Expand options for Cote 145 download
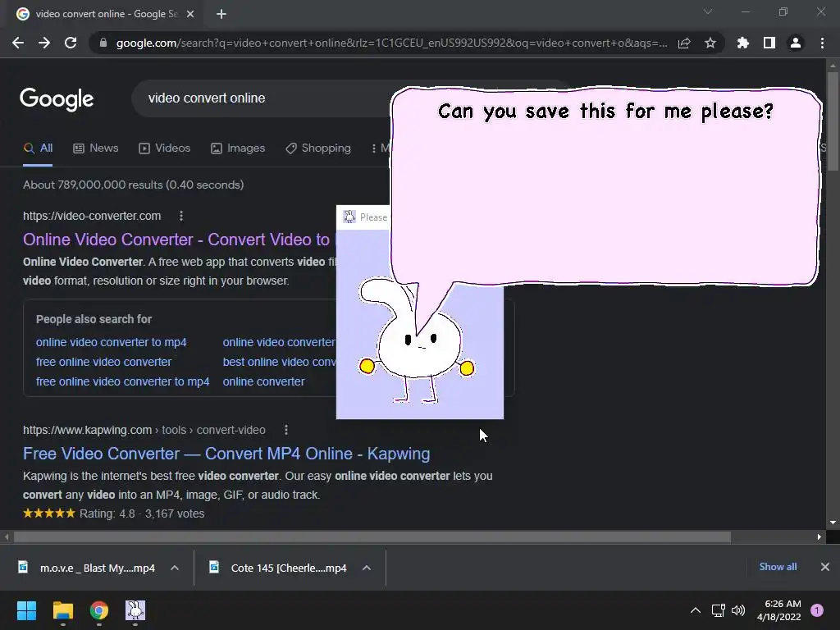Viewport: 840px width, 630px height. click(x=367, y=568)
